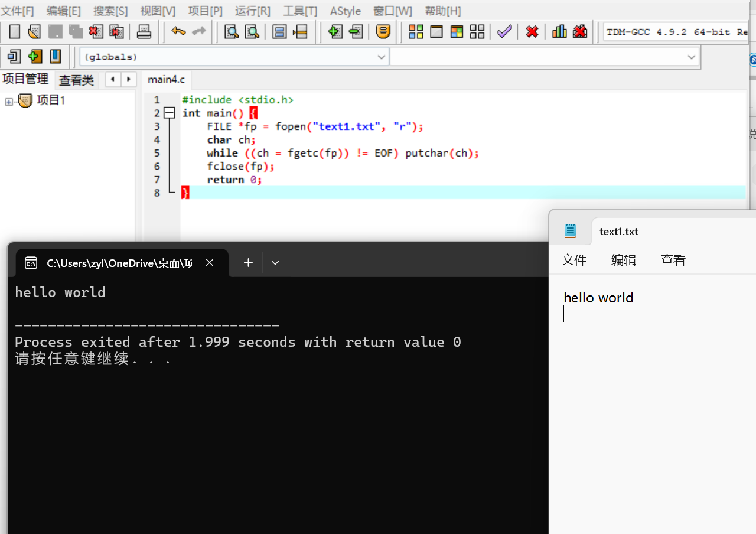Remove file from project with minus icon
The height and width of the screenshot is (534, 756).
click(356, 31)
